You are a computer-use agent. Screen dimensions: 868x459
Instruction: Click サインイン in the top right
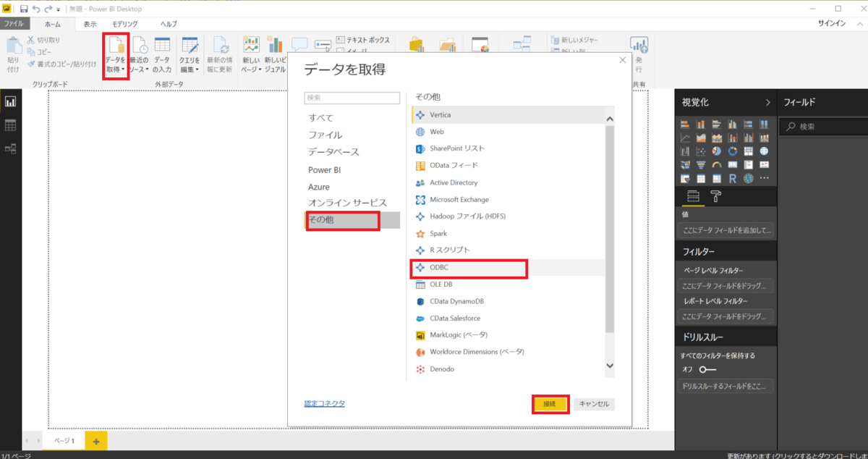pos(831,24)
